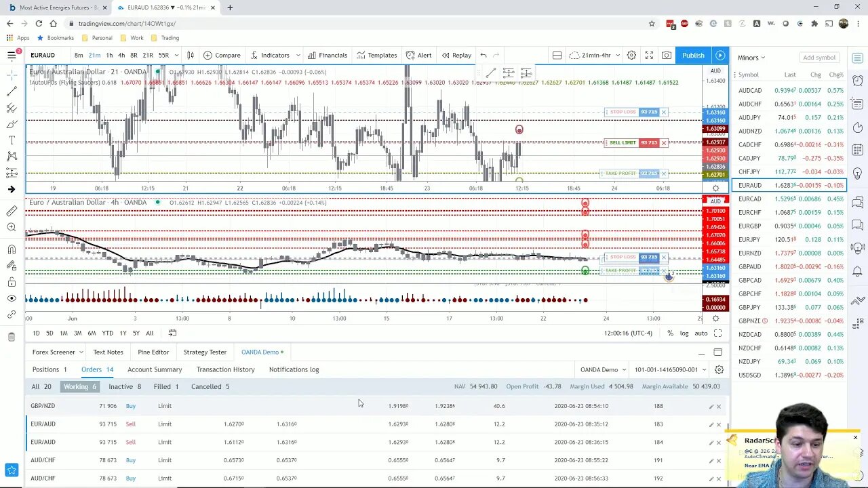Select the brush drawing tool
868x488 pixels.
coord(12,124)
